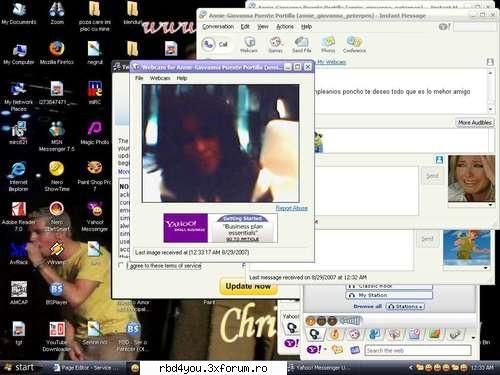Click up arrow of conversation scrollbar

pyautogui.click(x=490, y=73)
